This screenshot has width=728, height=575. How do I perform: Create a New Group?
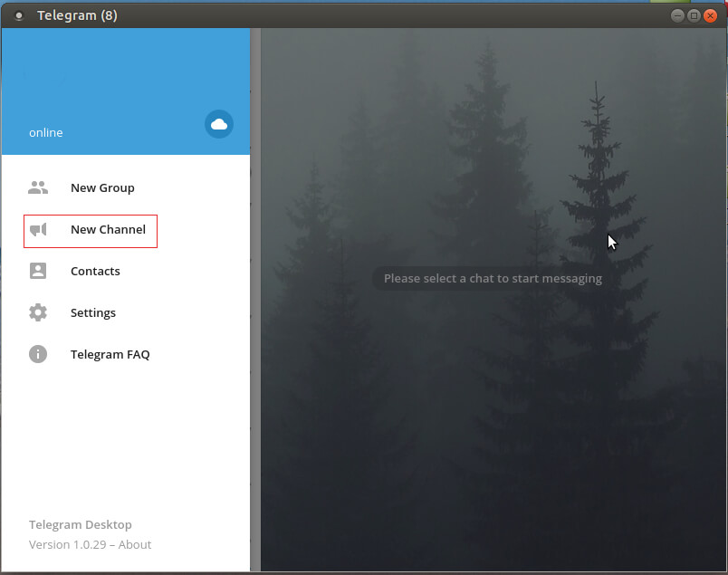(102, 187)
